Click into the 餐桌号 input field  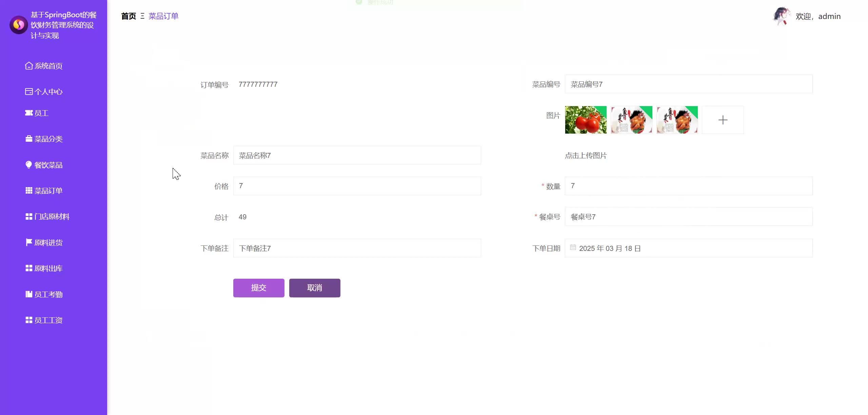click(x=688, y=217)
